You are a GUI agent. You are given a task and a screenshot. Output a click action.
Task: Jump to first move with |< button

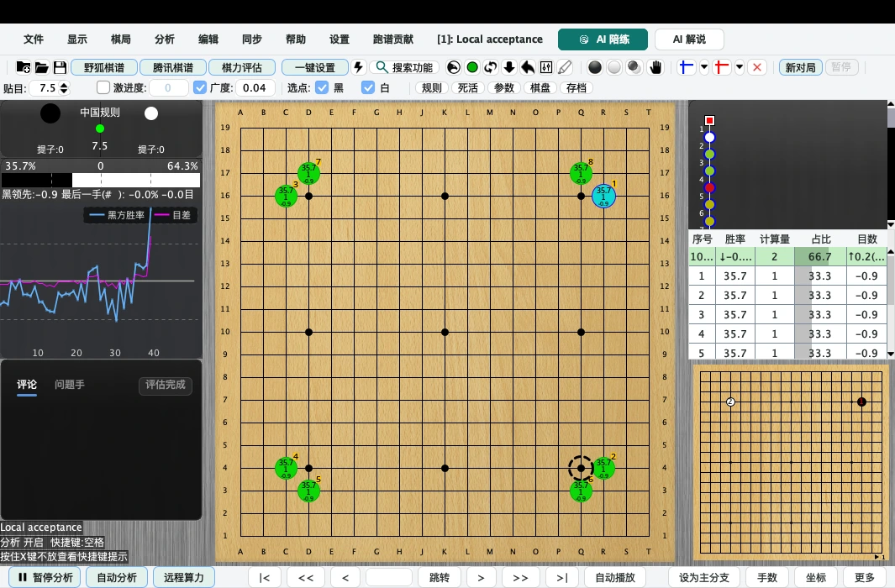(x=264, y=578)
